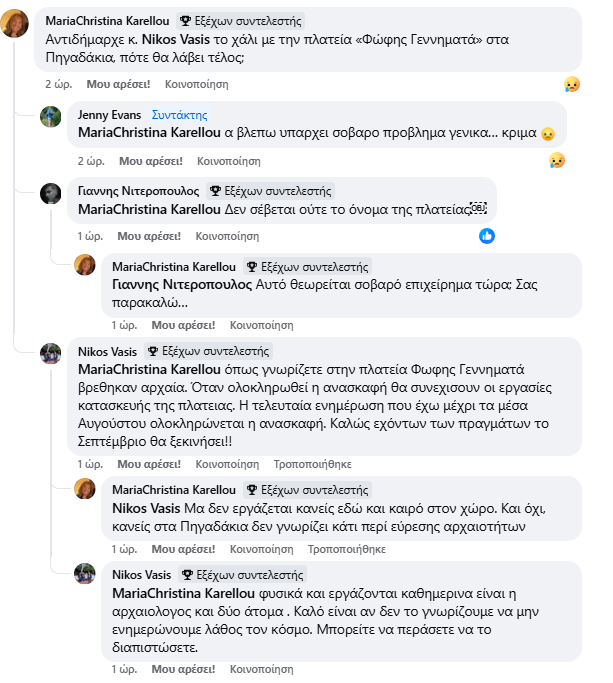This screenshot has height=683, width=613.
Task: Click the sad reaction on MariaChristina's top comment
Action: click(x=571, y=84)
